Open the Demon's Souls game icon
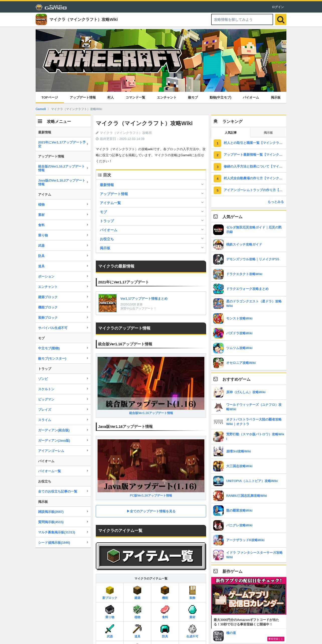This screenshot has height=644, width=322. tap(218, 259)
